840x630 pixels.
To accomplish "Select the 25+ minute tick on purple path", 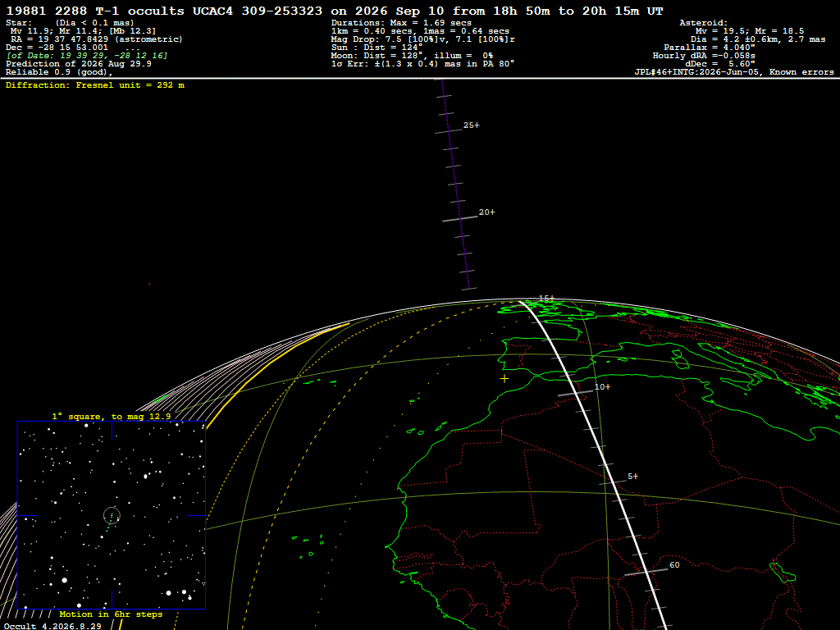I will [x=449, y=130].
